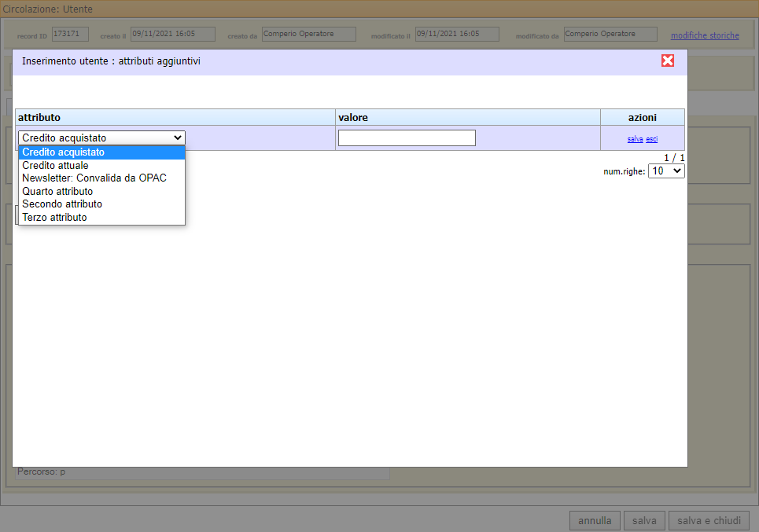
Task: Click inside the valore input field
Action: coord(407,138)
